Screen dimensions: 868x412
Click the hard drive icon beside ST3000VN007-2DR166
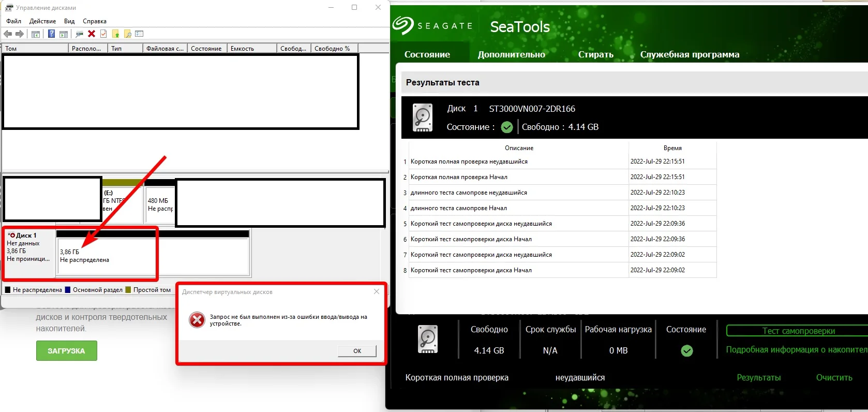tap(423, 117)
